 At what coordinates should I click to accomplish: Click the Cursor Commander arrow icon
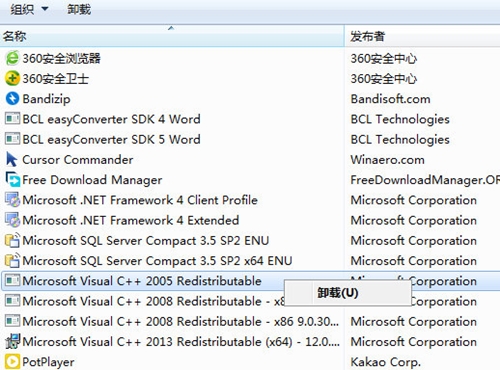(12, 159)
